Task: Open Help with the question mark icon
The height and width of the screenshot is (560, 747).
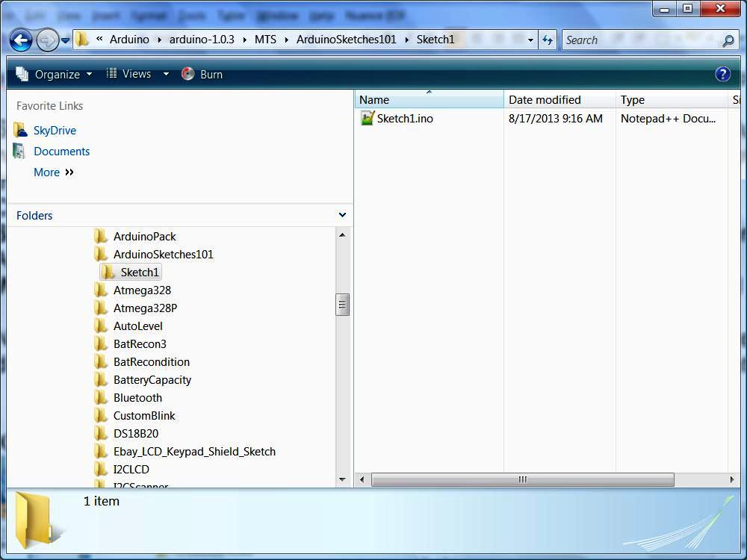Action: click(x=722, y=74)
